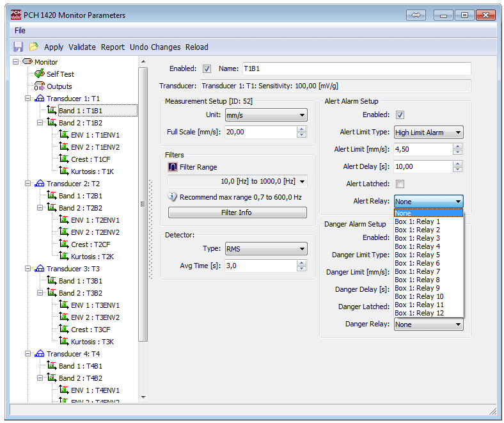Increase Alert Limit using up spinner
Image resolution: width=504 pixels, height=423 pixels.
point(457,147)
